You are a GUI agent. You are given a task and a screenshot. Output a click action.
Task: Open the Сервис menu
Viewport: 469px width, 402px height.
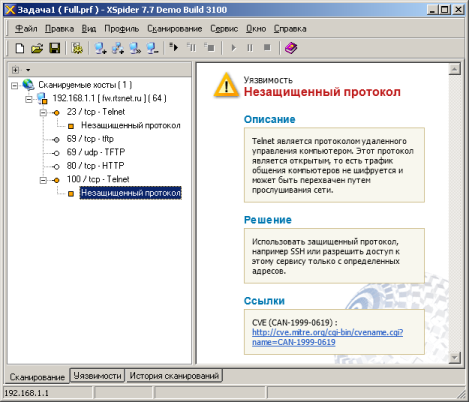click(x=224, y=29)
